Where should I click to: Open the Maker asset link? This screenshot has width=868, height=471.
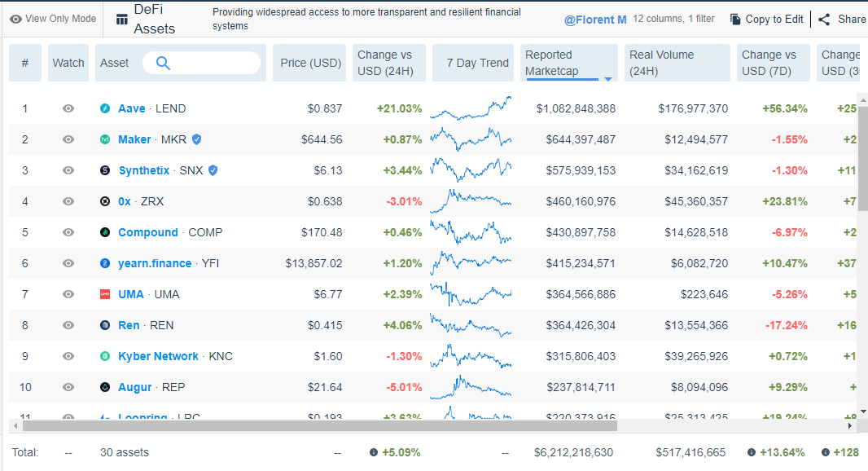tap(134, 139)
